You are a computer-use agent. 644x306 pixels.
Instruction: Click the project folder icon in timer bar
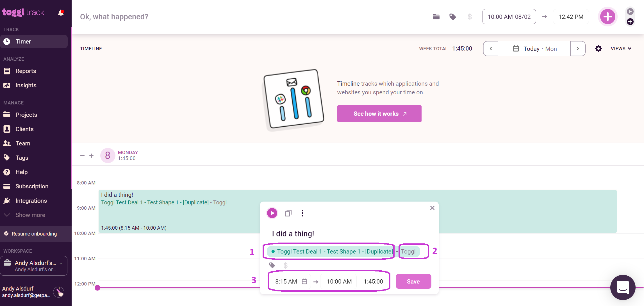point(436,17)
